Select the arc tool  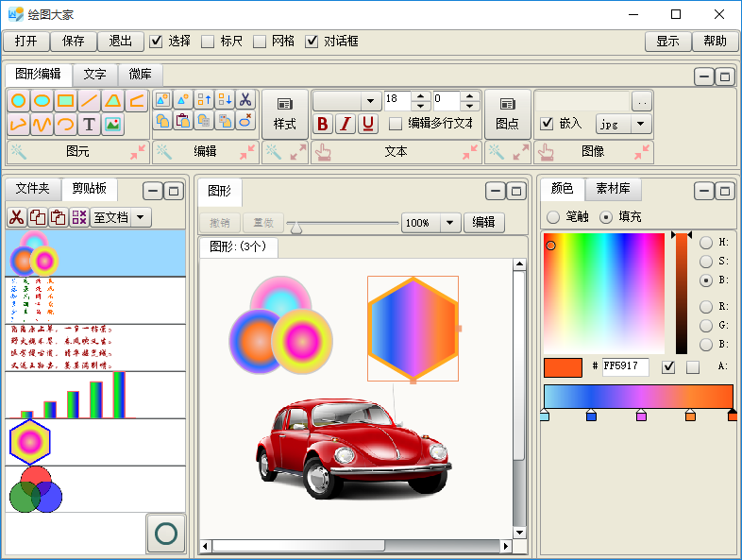coord(65,124)
